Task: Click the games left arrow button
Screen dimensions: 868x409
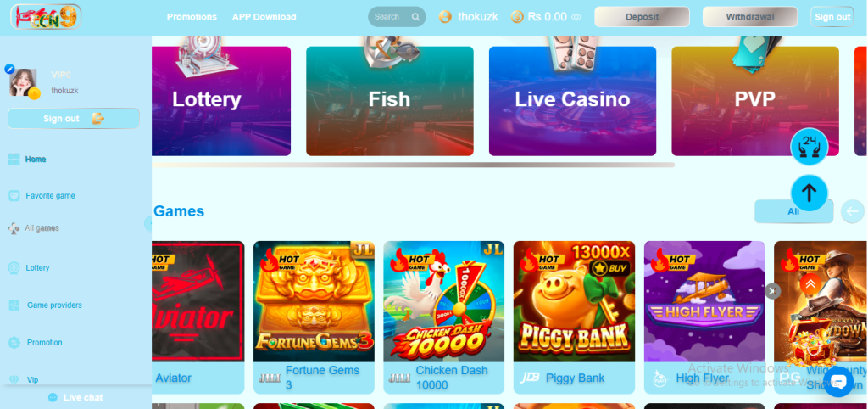Action: pos(853,211)
